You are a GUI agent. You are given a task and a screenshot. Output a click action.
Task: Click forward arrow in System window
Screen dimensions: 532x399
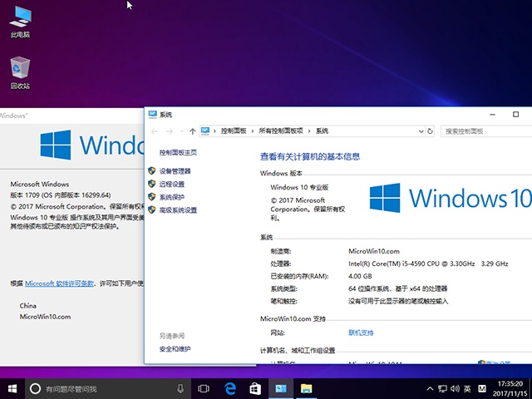170,131
